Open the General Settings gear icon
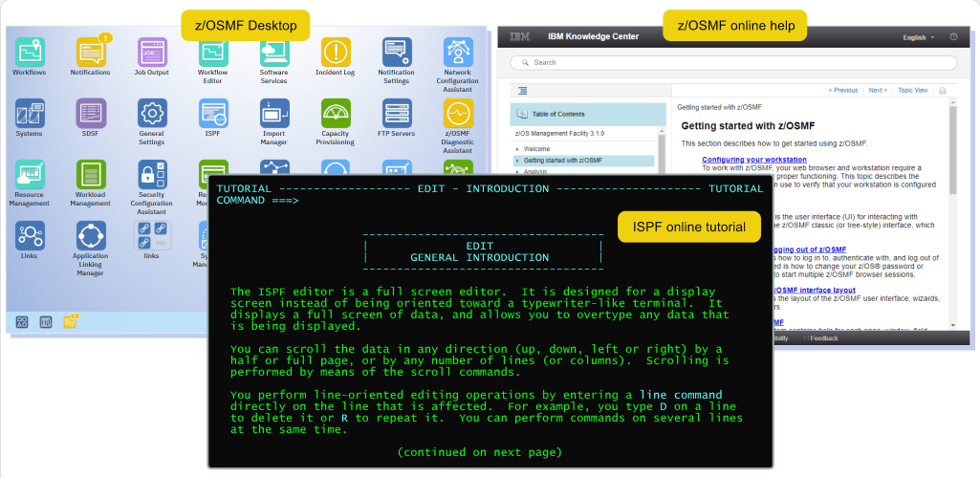 (x=152, y=113)
